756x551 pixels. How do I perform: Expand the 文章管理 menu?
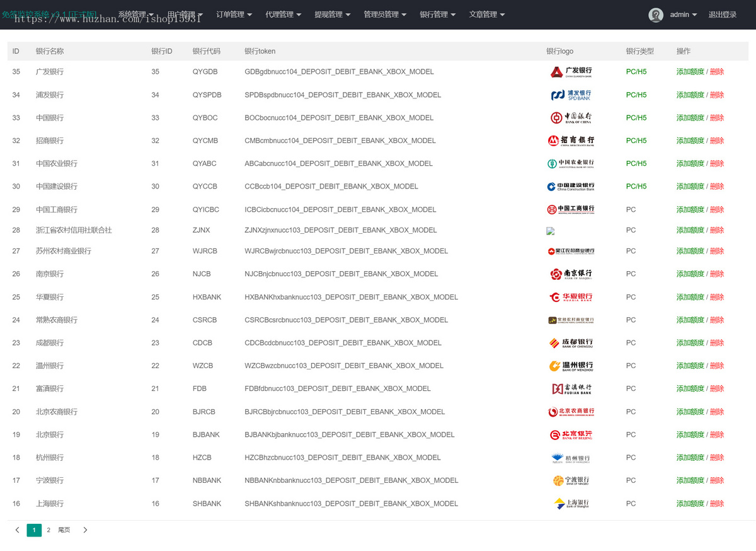click(x=486, y=14)
